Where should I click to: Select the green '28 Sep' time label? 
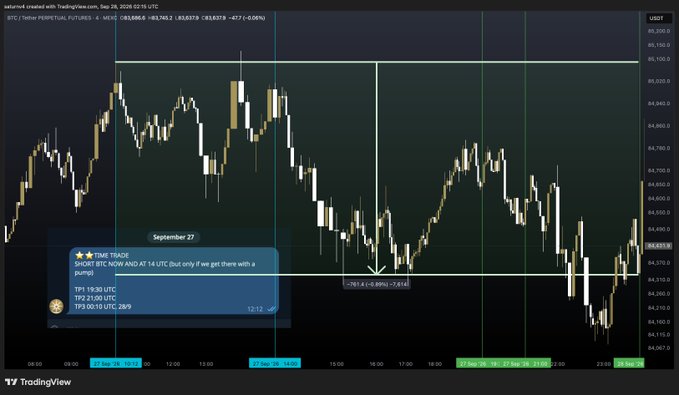click(x=630, y=364)
